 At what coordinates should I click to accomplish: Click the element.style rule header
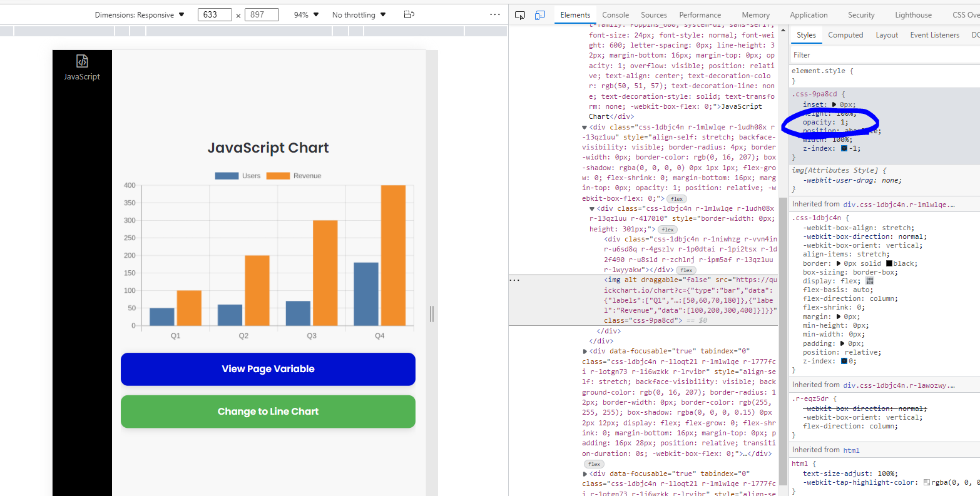pos(822,71)
